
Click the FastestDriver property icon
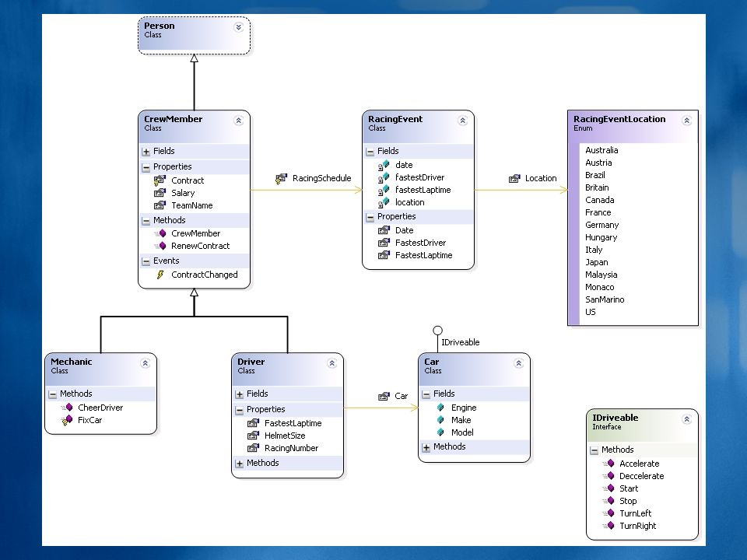384,243
